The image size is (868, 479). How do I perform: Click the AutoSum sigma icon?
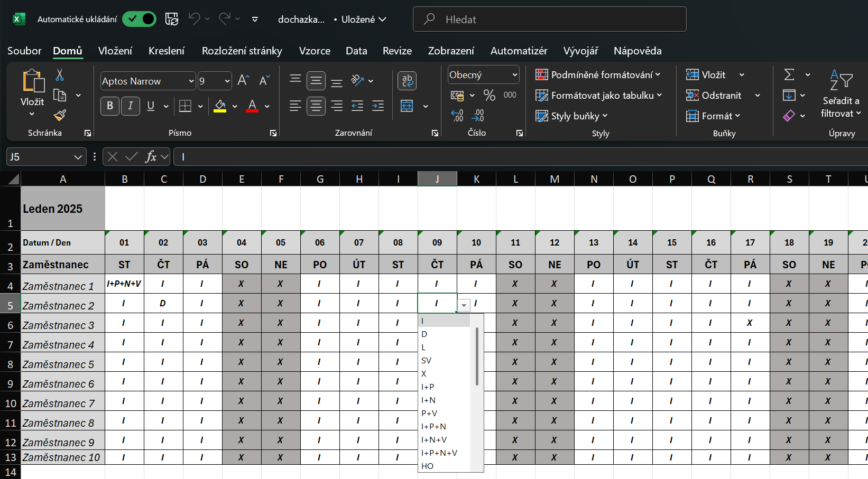[x=789, y=75]
